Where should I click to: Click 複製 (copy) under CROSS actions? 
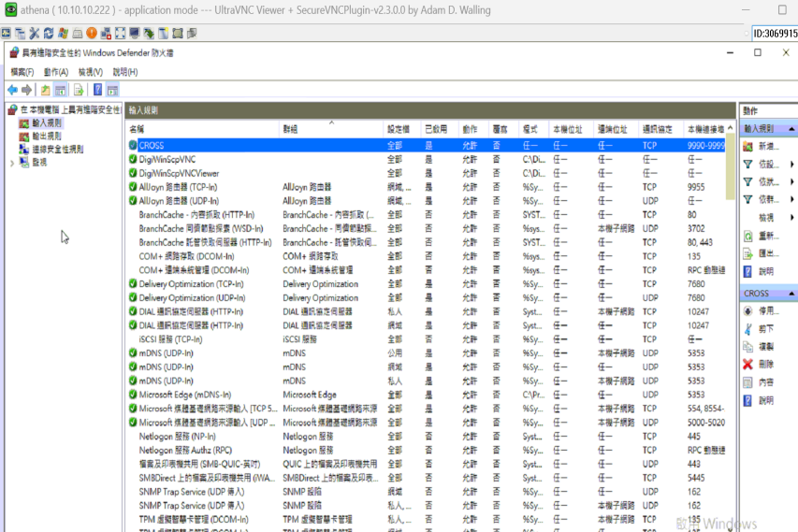pos(767,346)
